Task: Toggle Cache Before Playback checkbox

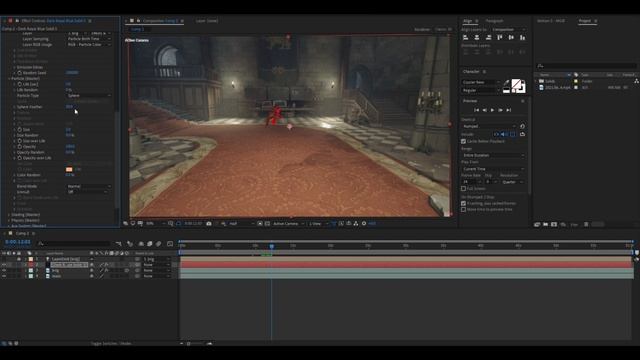Action: point(463,141)
